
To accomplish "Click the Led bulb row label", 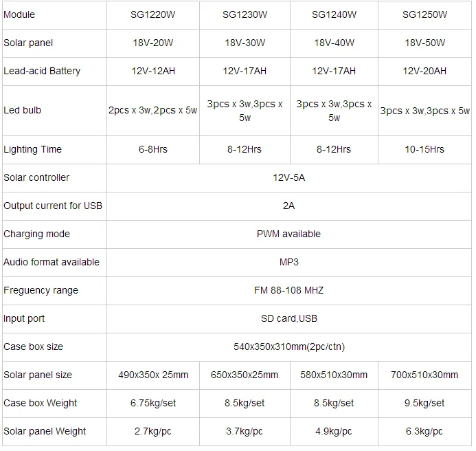I will click(x=22, y=110).
